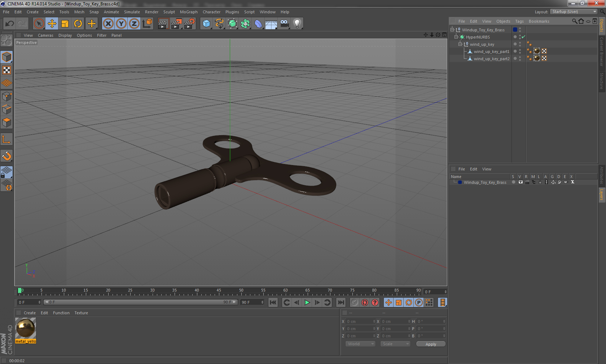Open the MoGraph menu
The width and height of the screenshot is (606, 364).
(x=189, y=12)
